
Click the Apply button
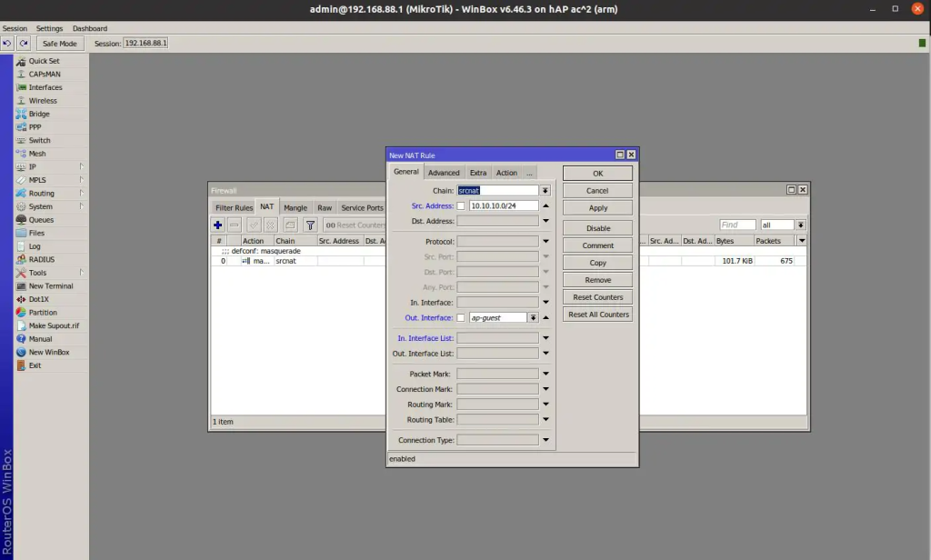pyautogui.click(x=597, y=208)
